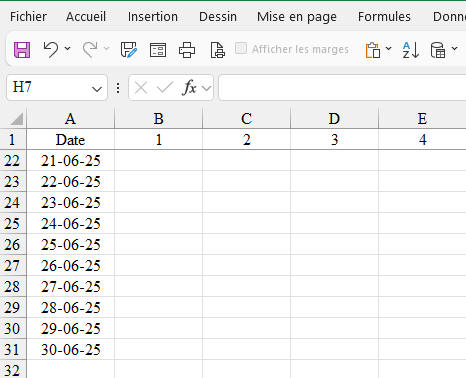Select column C header

246,119
